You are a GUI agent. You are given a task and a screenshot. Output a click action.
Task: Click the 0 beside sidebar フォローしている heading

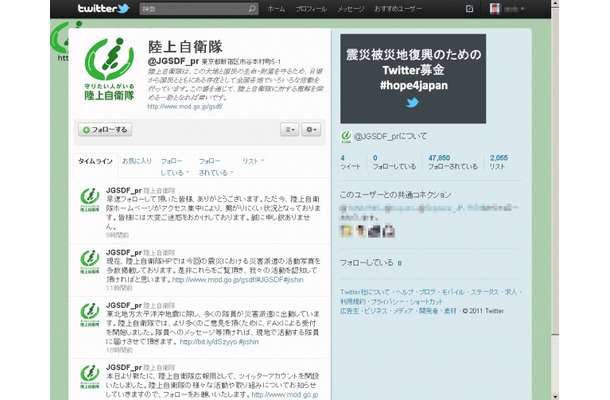coord(400,263)
